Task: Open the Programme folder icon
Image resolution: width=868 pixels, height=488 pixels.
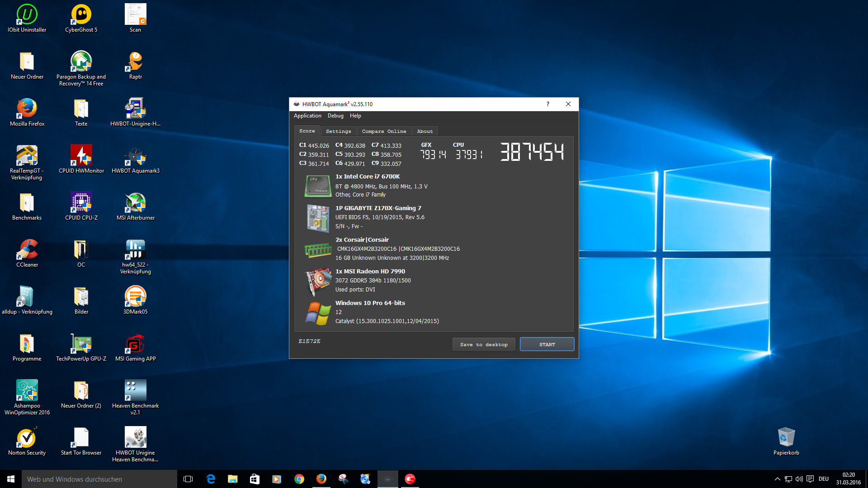Action: coord(27,347)
